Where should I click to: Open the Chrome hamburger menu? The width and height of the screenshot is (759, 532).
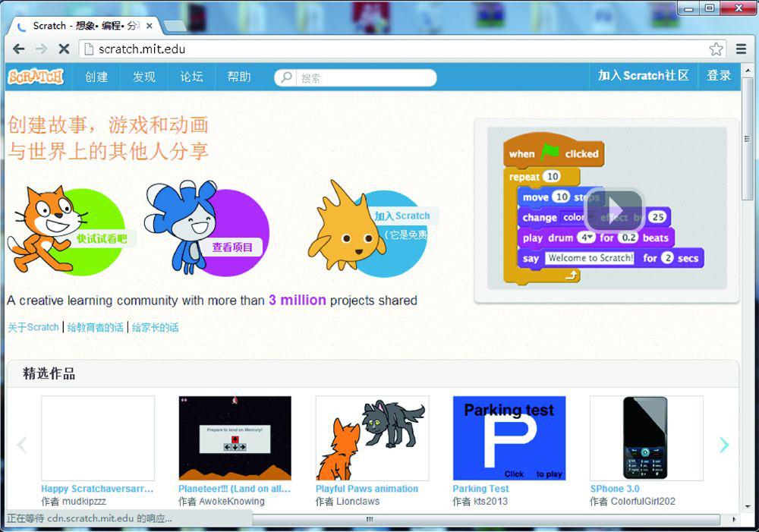742,49
